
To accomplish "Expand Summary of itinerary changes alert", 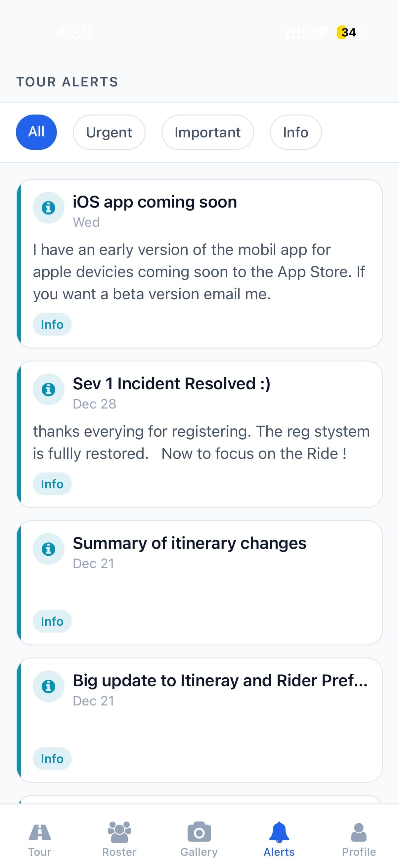I will 190,544.
